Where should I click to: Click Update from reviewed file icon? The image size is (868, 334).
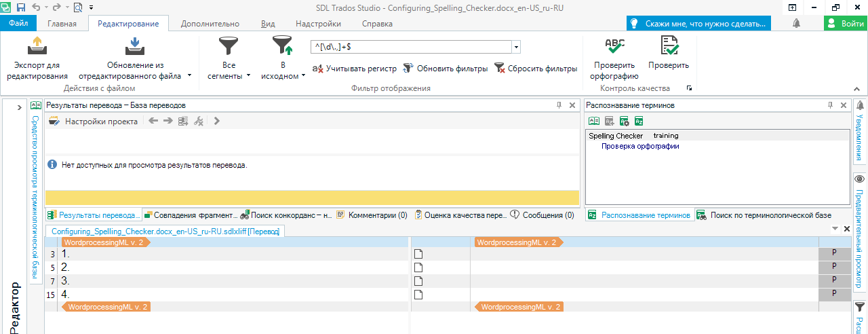pyautogui.click(x=133, y=47)
